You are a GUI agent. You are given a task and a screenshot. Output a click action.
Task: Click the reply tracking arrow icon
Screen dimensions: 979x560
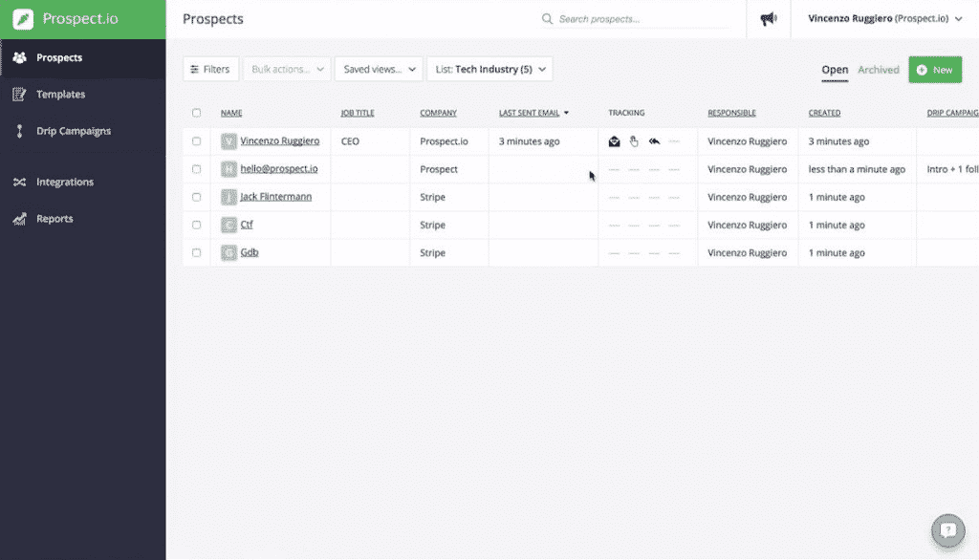point(653,140)
